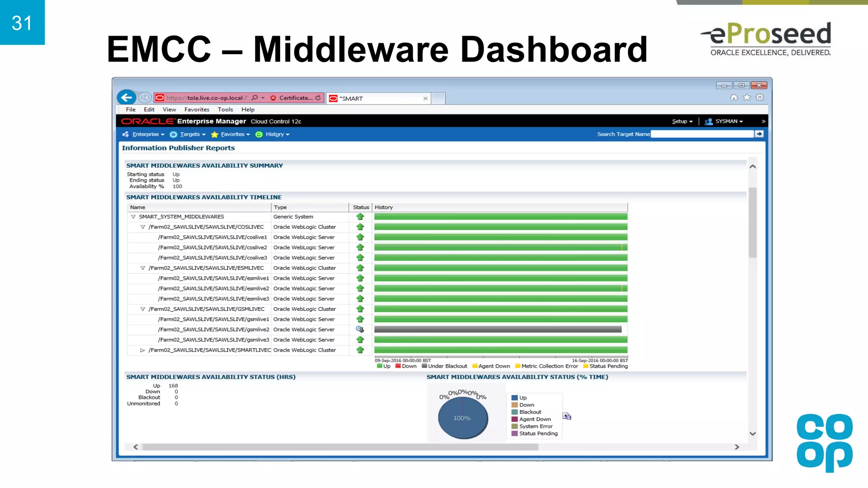868x488 pixels.
Task: Click the horizontal scrollbar right arrow
Action: click(x=737, y=447)
